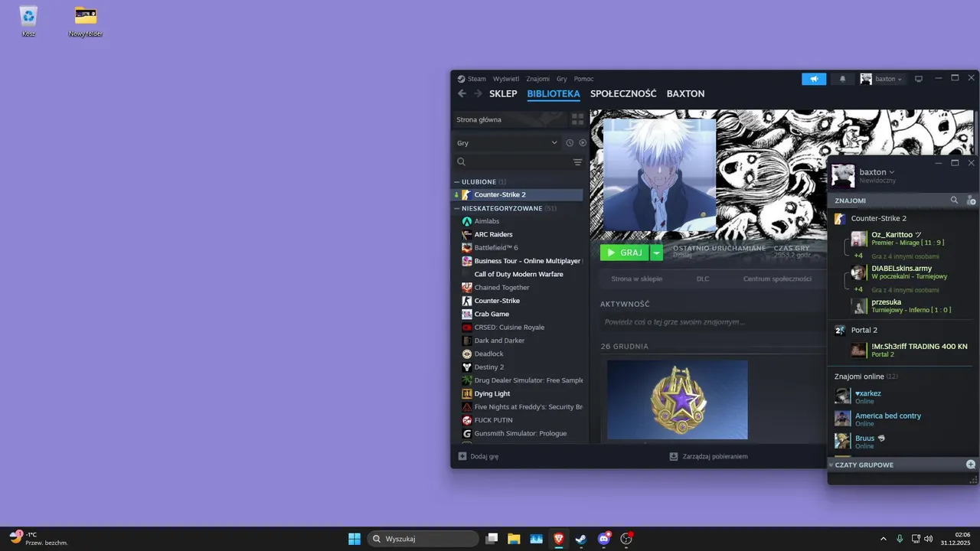Open the Pomoc menu
Viewport: 980px width, 551px height.
point(583,79)
